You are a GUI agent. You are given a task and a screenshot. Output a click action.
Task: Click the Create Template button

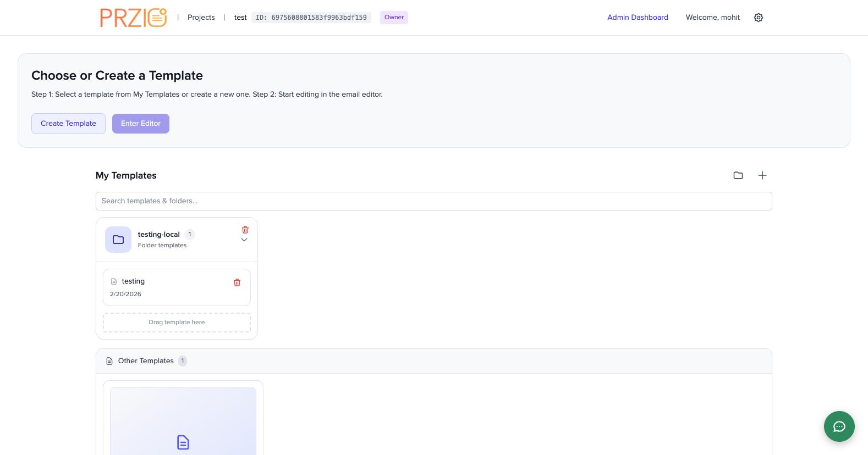pos(68,124)
